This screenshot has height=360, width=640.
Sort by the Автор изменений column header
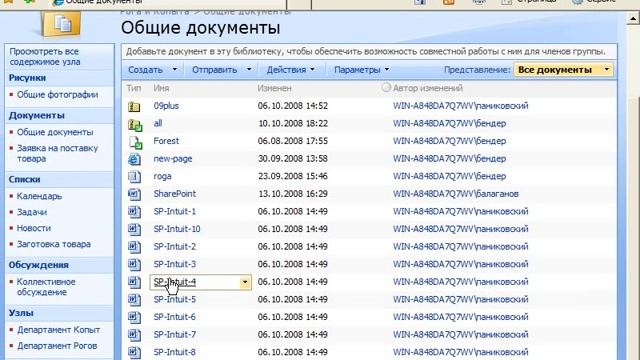(427, 88)
